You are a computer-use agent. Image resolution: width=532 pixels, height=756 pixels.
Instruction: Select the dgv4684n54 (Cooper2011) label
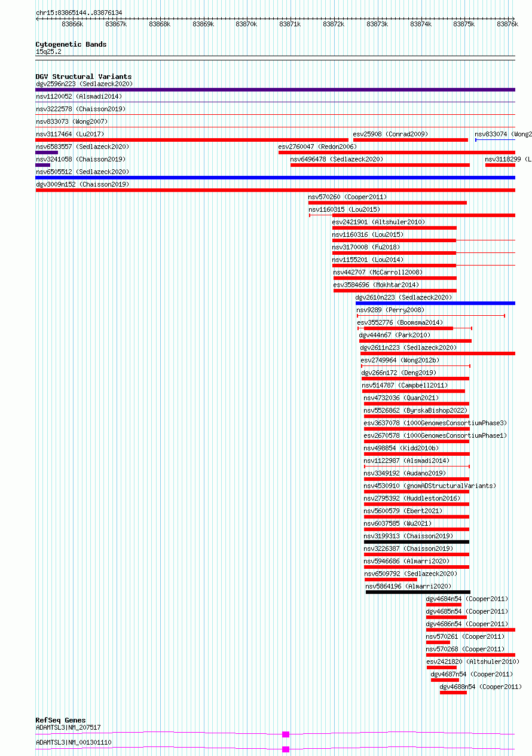click(x=467, y=599)
